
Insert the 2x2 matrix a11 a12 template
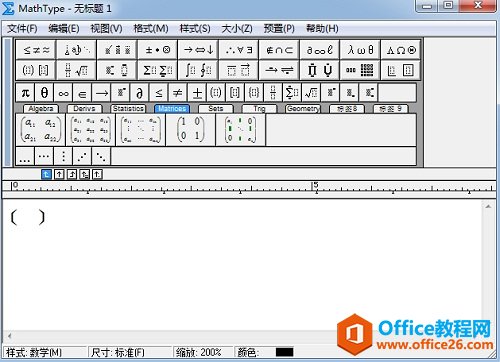pos(41,130)
